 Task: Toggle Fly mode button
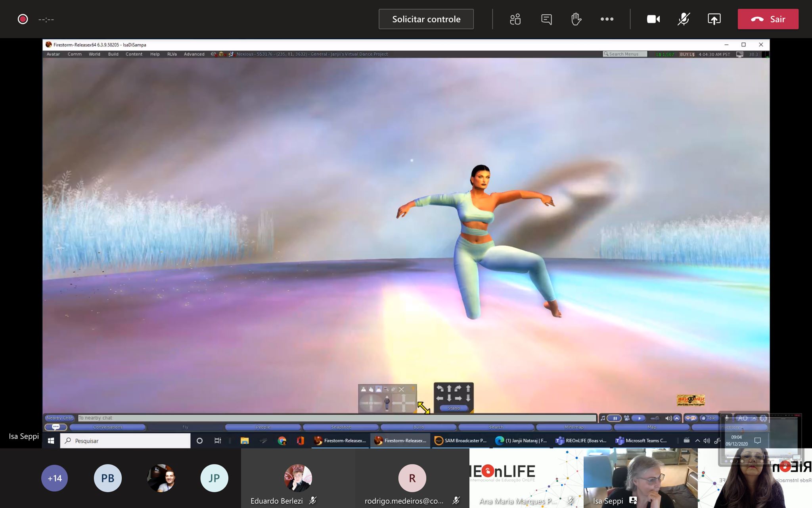point(185,427)
